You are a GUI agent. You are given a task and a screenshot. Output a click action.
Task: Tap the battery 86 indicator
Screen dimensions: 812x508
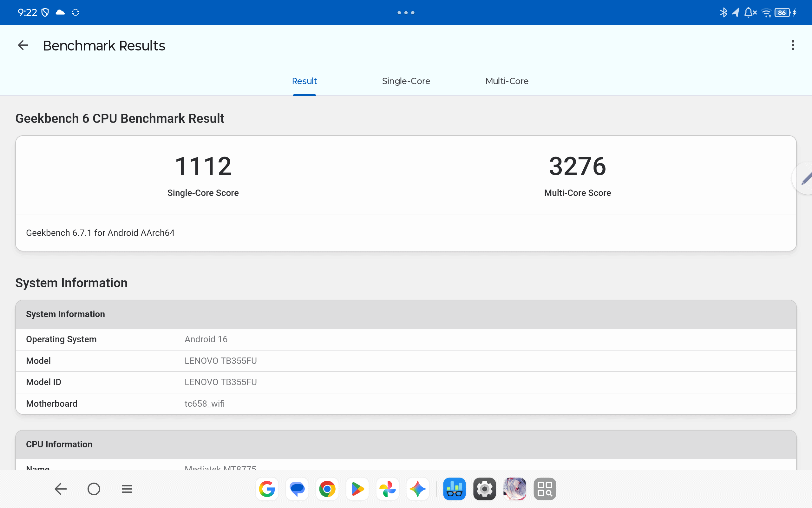[783, 12]
